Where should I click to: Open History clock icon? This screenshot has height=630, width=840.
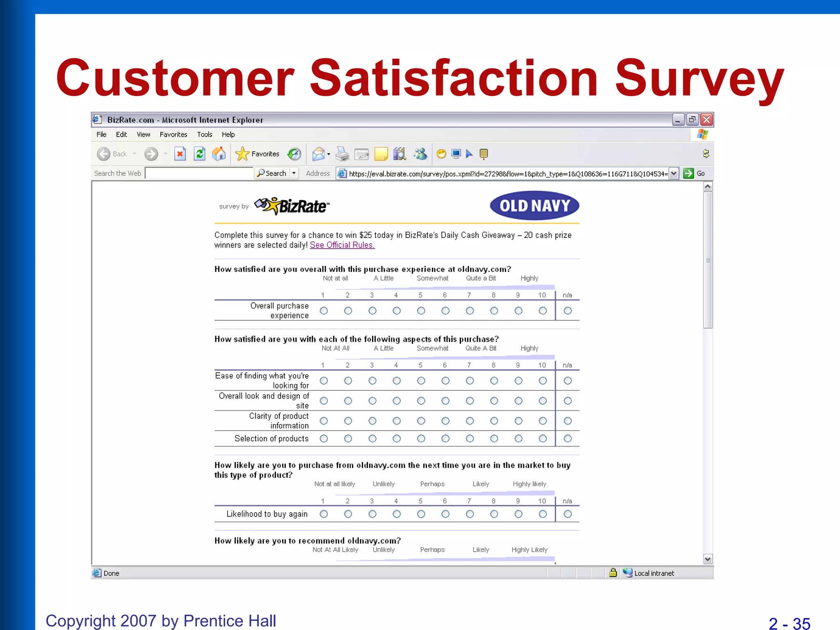tap(294, 154)
